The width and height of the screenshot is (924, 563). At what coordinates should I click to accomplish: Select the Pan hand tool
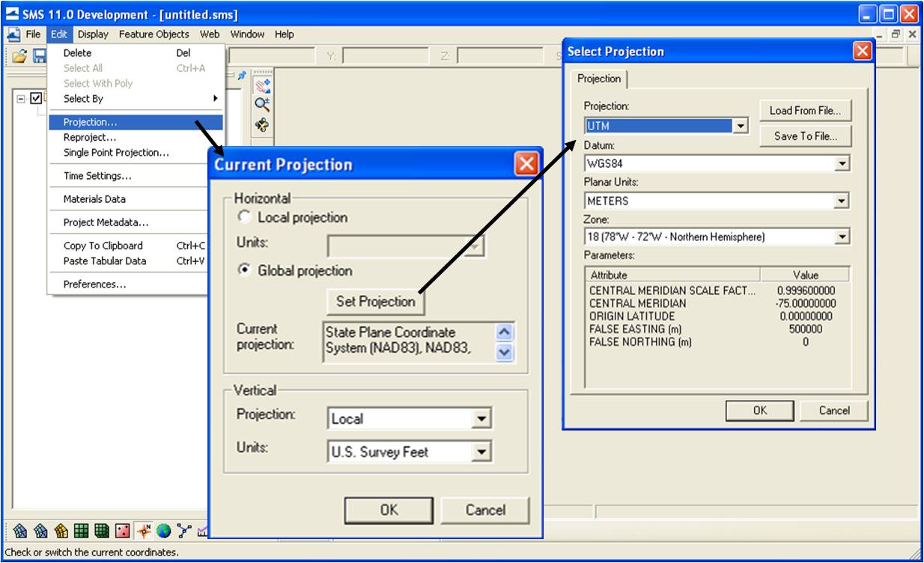pos(262,85)
